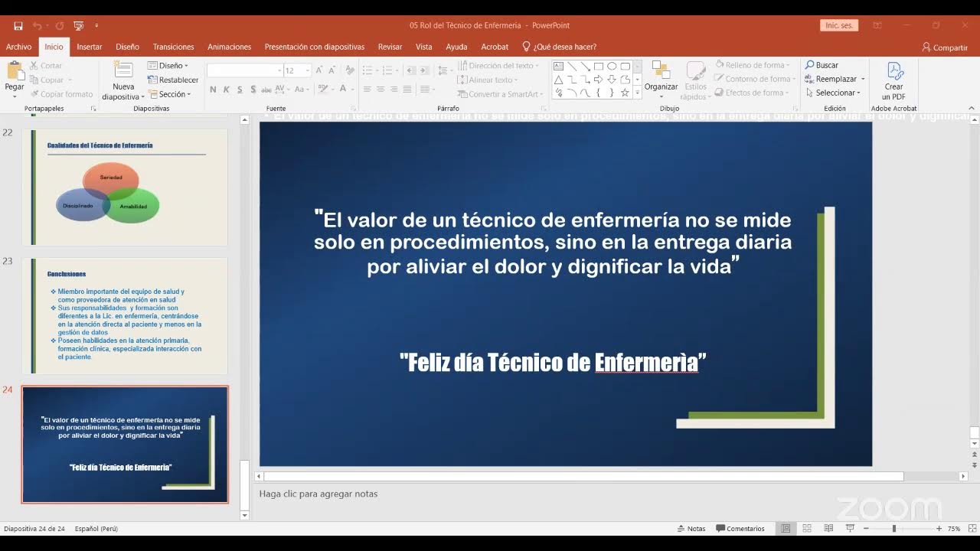This screenshot has width=980, height=551.
Task: Toggle underline S formatting
Action: tap(240, 90)
